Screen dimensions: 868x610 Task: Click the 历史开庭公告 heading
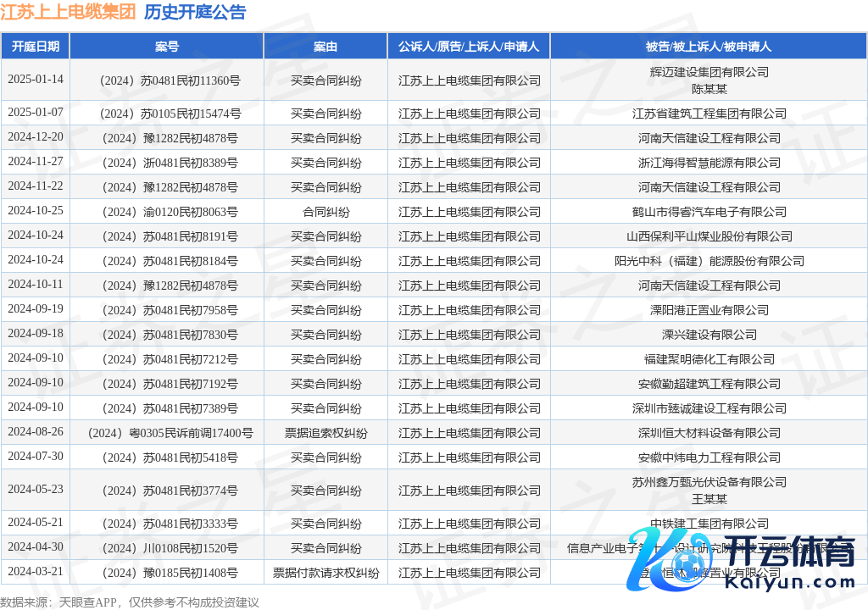pyautogui.click(x=195, y=12)
